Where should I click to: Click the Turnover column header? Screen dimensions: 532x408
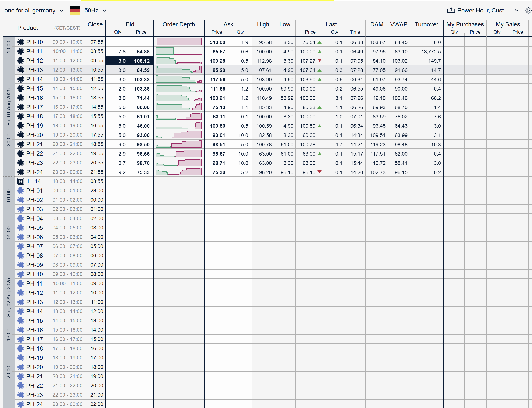click(426, 24)
